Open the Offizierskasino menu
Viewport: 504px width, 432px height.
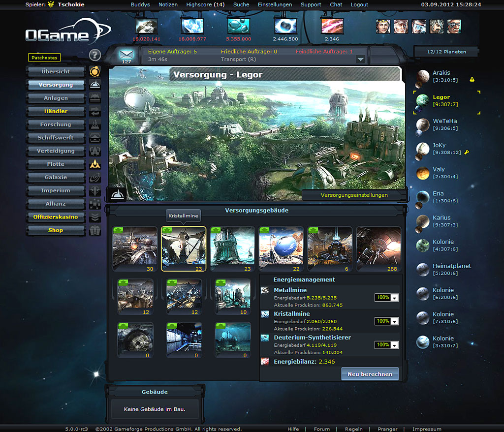click(56, 216)
